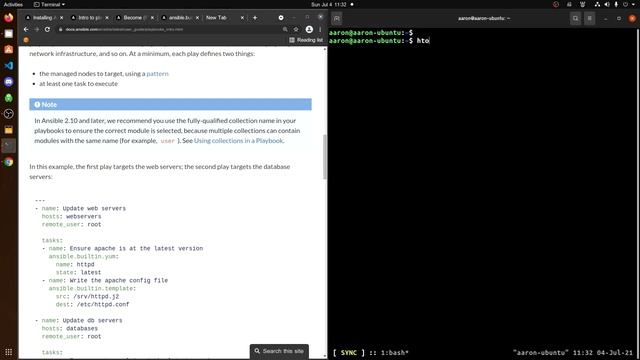This screenshot has width=640, height=360.
Task: Open Files from the Ubuntu dock
Action: pos(9,33)
